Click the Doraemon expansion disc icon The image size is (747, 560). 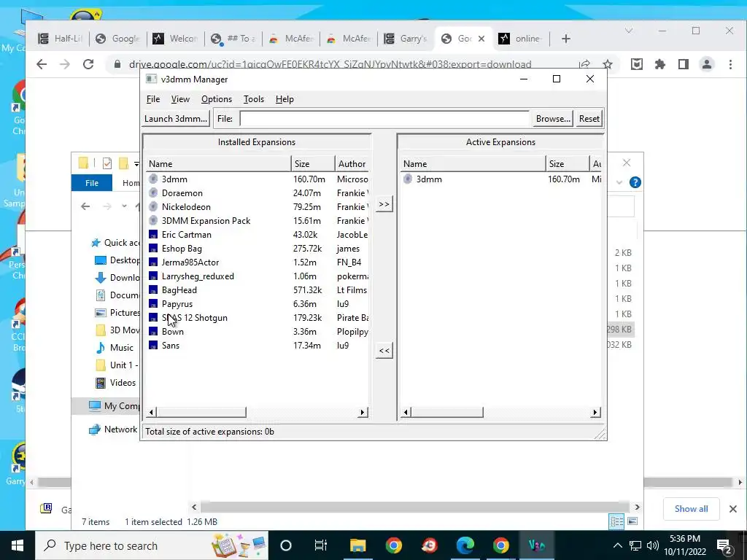153,192
